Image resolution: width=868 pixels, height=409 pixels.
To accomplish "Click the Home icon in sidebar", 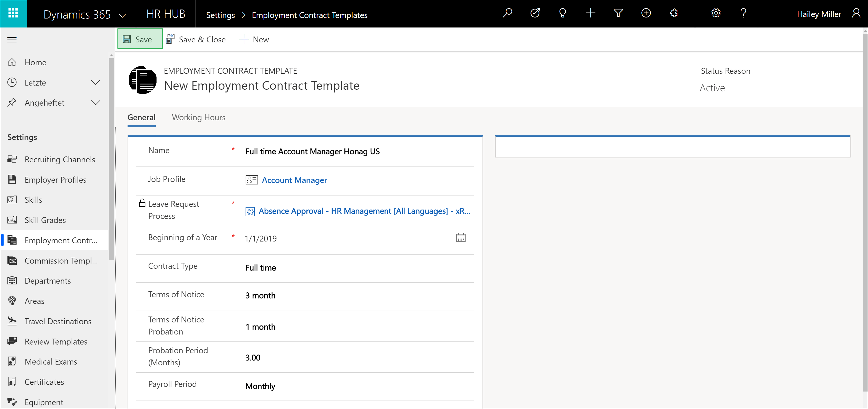I will tap(12, 62).
